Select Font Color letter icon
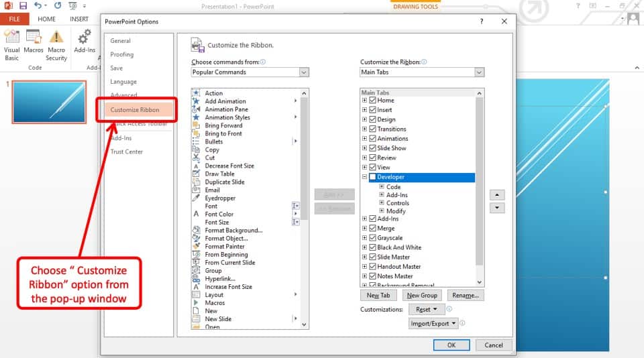 196,214
